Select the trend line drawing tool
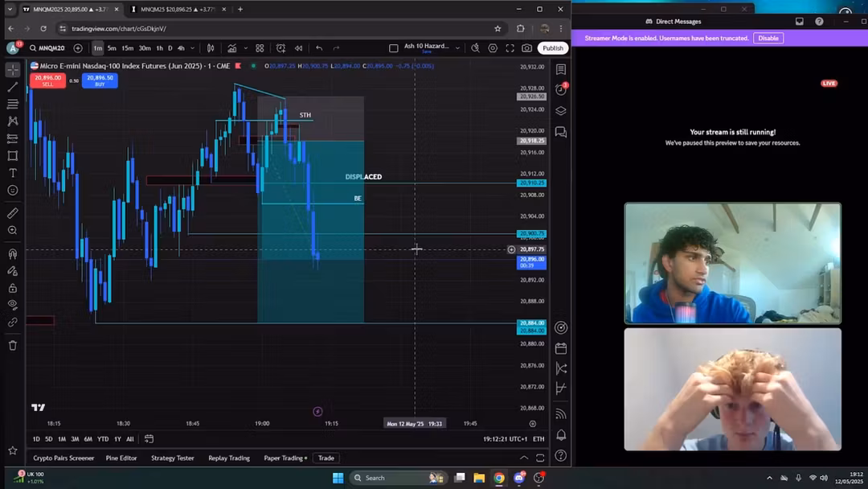 click(12, 87)
